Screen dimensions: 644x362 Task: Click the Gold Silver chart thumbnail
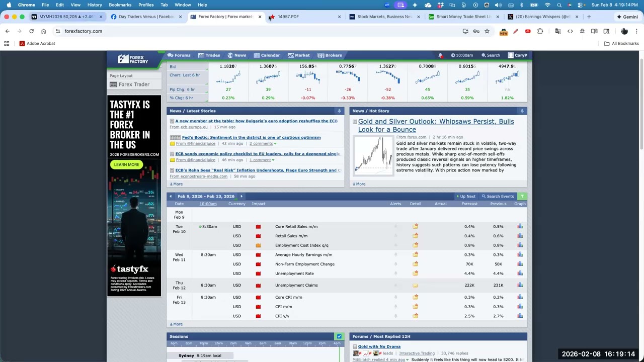click(x=373, y=155)
